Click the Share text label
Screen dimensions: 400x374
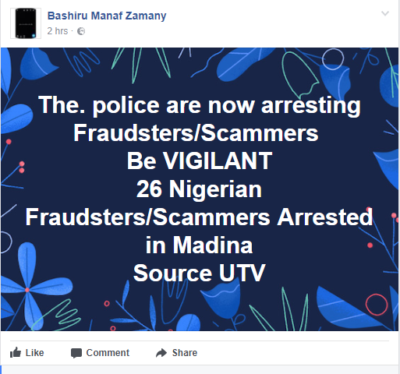pyautogui.click(x=185, y=353)
